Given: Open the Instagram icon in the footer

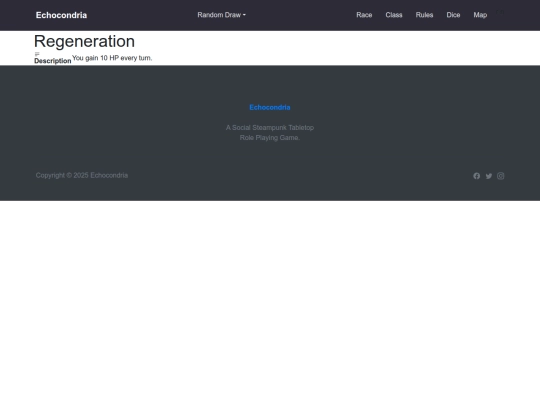Looking at the screenshot, I should point(500,176).
